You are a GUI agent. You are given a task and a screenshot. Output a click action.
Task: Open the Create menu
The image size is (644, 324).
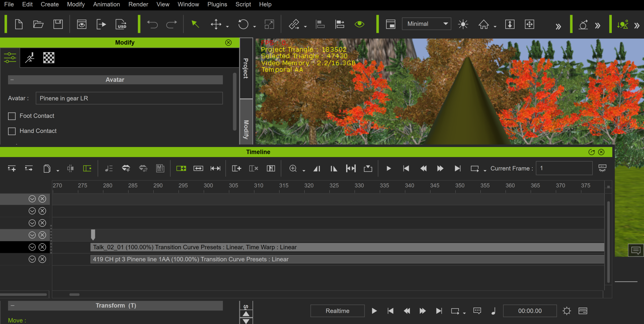coord(50,5)
